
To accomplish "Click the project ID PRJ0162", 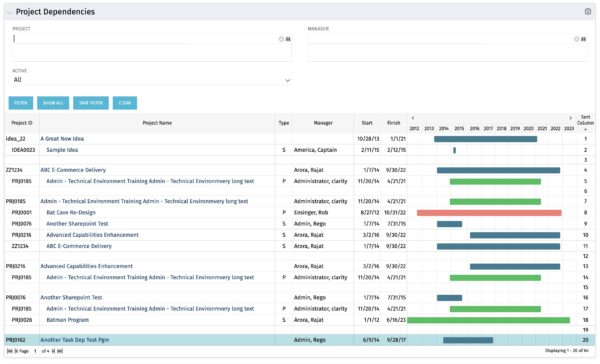I will pos(16,340).
